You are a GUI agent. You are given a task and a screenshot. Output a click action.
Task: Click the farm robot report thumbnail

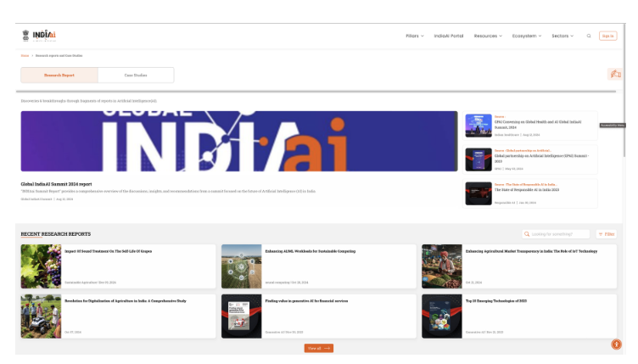pyautogui.click(x=41, y=316)
